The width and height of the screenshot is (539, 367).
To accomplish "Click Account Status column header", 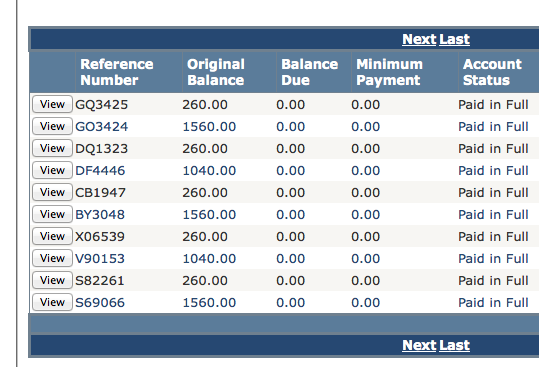I will coord(492,72).
